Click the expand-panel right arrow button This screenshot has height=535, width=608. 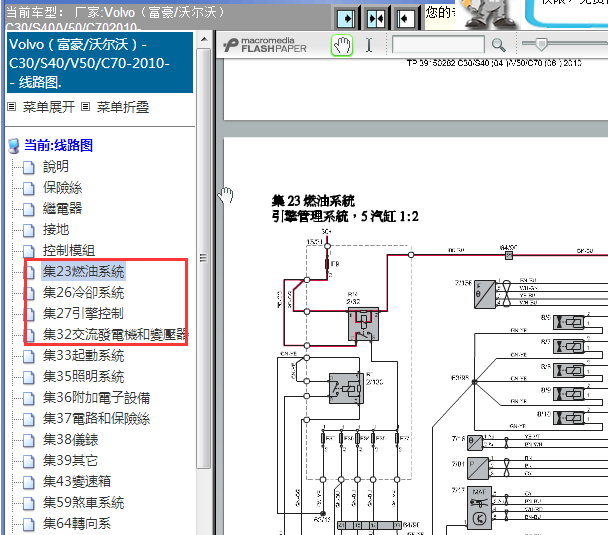346,18
